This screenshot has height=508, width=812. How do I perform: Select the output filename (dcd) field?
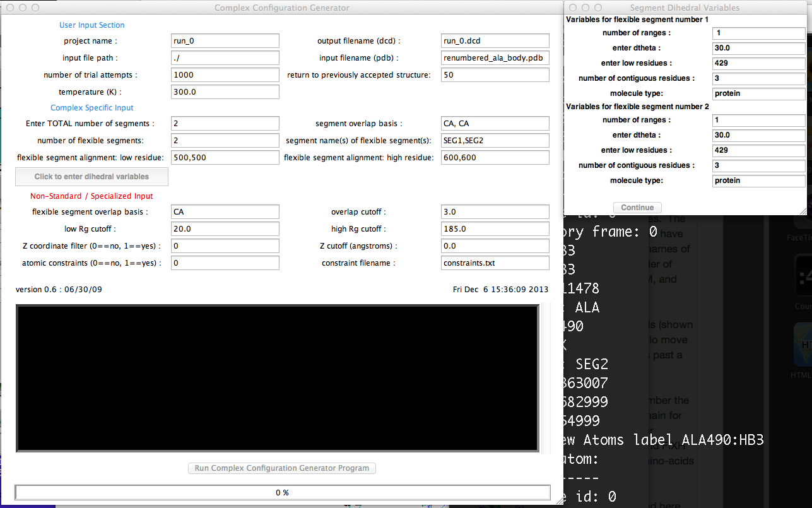(495, 41)
